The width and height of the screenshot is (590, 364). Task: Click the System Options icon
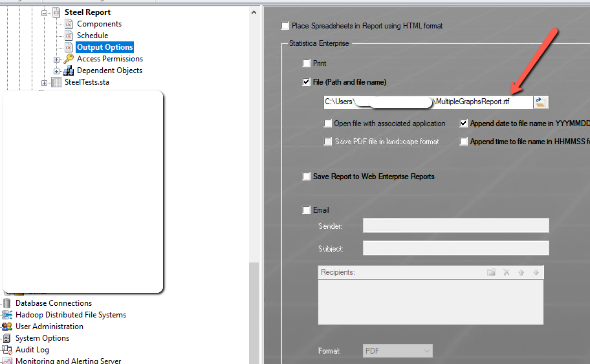[x=7, y=338]
